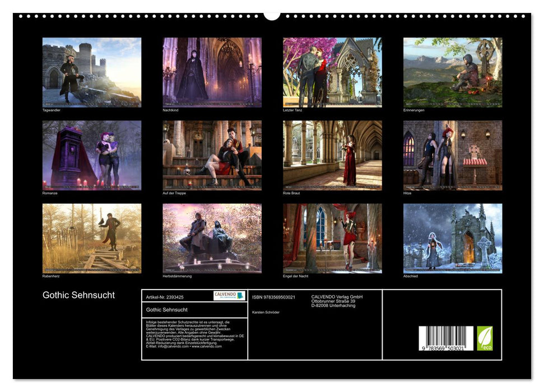The width and height of the screenshot is (544, 392).
Task: Select the Tagwandler castle thumbnail
Action: click(91, 72)
